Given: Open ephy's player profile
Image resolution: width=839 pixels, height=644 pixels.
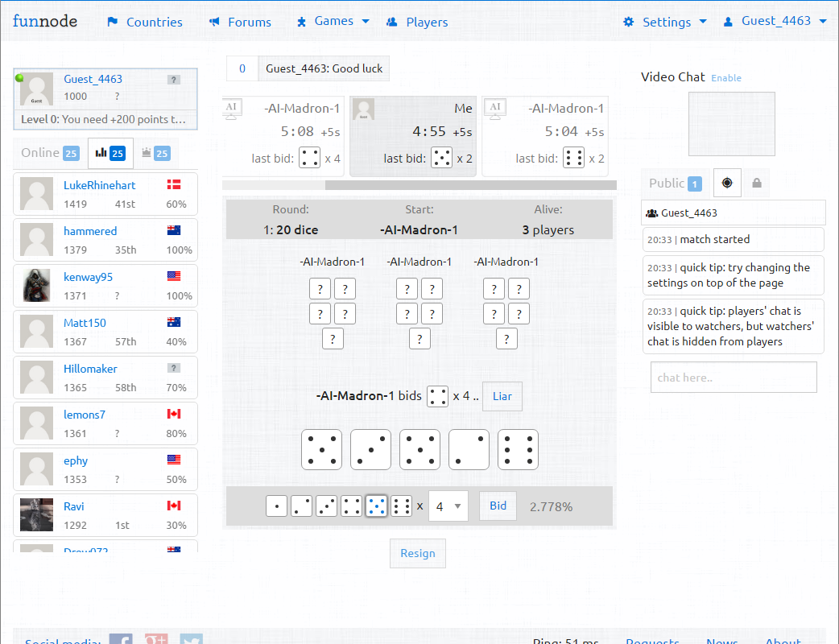Looking at the screenshot, I should (x=76, y=461).
